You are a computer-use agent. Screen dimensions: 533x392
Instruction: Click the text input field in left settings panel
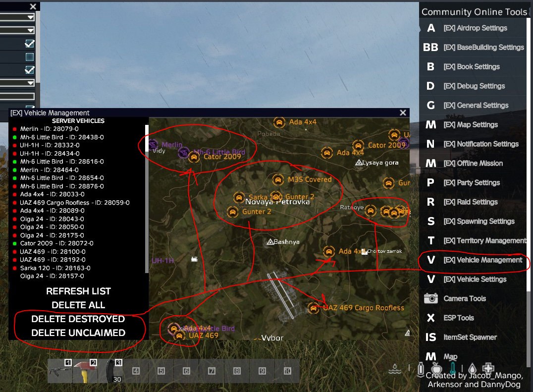click(17, 96)
